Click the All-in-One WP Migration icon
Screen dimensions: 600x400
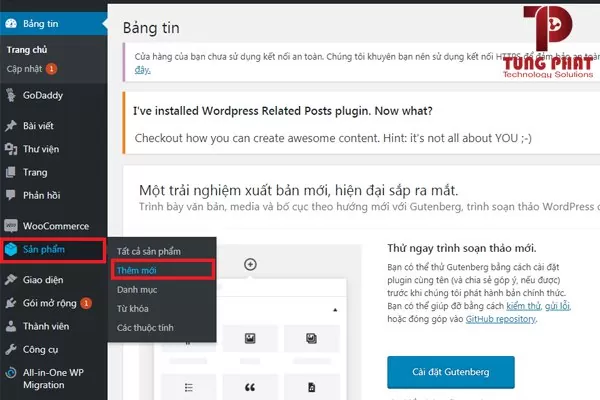click(11, 372)
